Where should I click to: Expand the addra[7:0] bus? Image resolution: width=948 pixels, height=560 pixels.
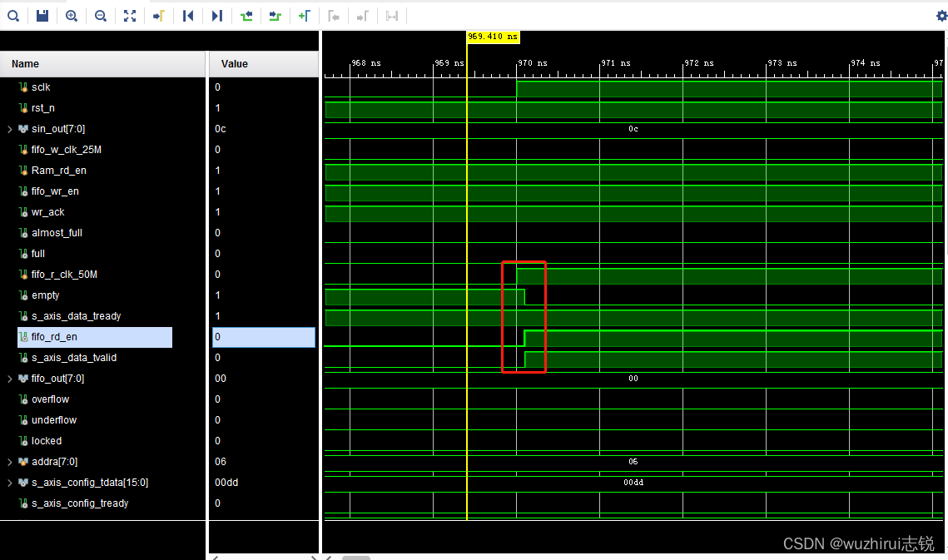(x=10, y=462)
